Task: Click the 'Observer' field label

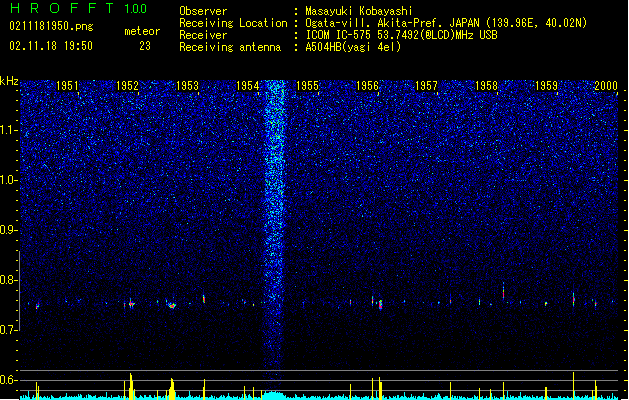Action: [203, 11]
